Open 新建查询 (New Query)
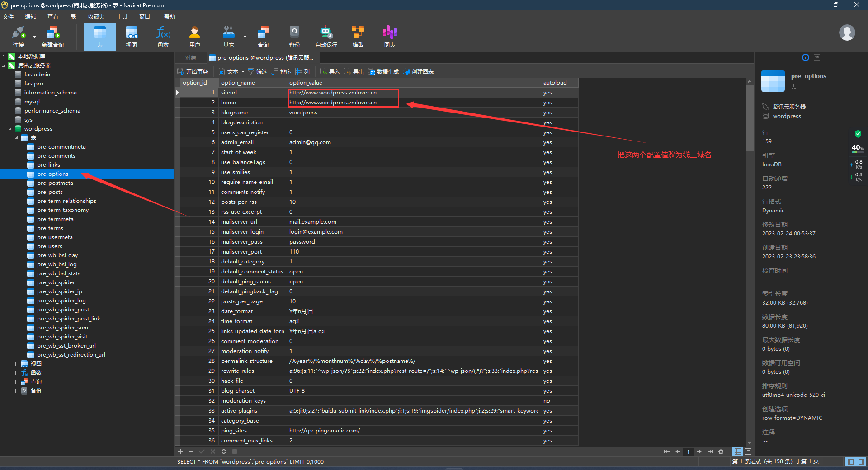The height and width of the screenshot is (470, 868). coord(52,37)
